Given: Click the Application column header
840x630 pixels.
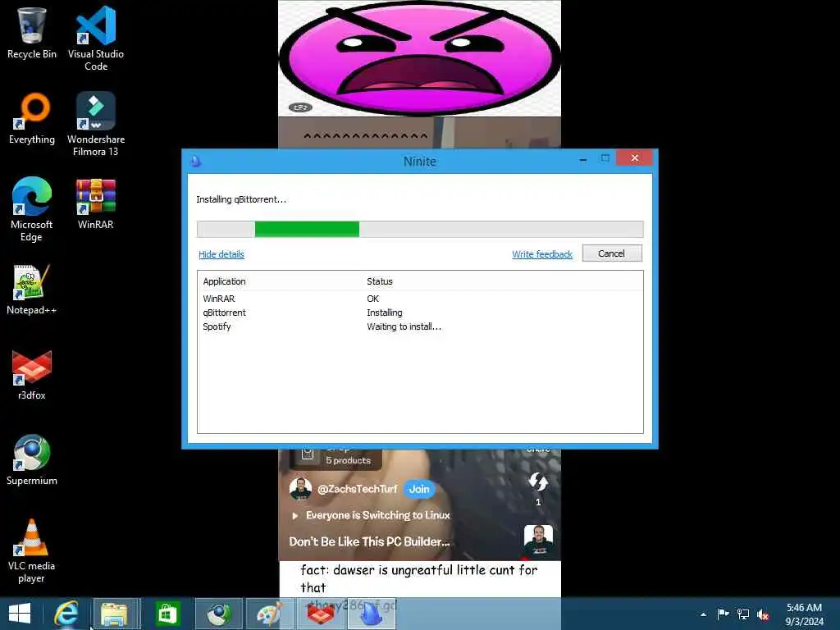Looking at the screenshot, I should (x=225, y=281).
